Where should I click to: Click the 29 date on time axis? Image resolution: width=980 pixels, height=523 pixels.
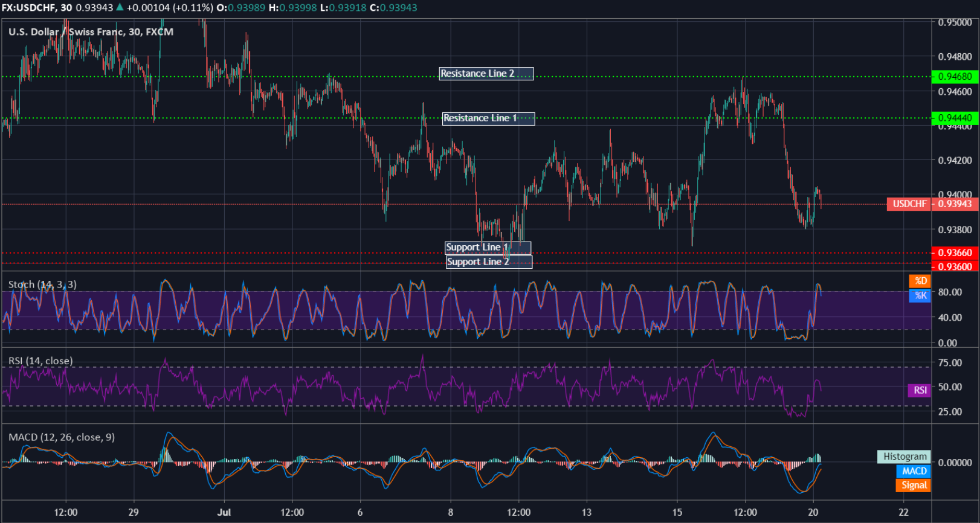pyautogui.click(x=134, y=512)
